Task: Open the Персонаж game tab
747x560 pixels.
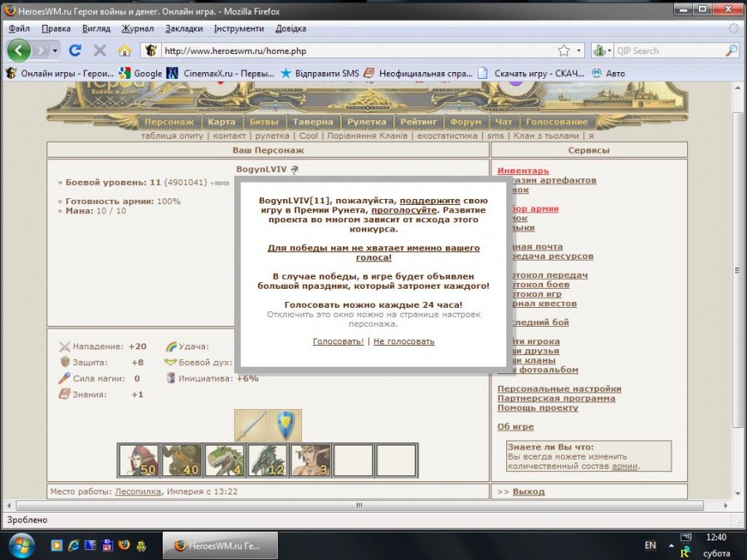Action: [169, 121]
